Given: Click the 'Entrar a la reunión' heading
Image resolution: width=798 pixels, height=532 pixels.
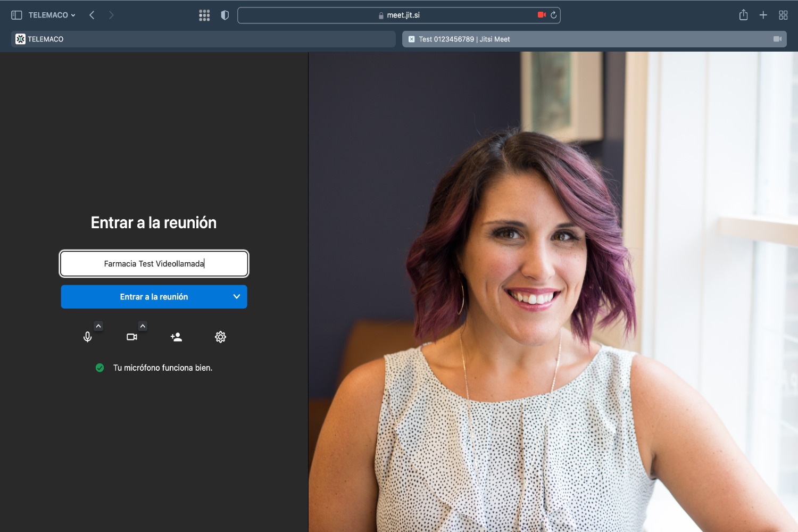Looking at the screenshot, I should pyautogui.click(x=154, y=222).
